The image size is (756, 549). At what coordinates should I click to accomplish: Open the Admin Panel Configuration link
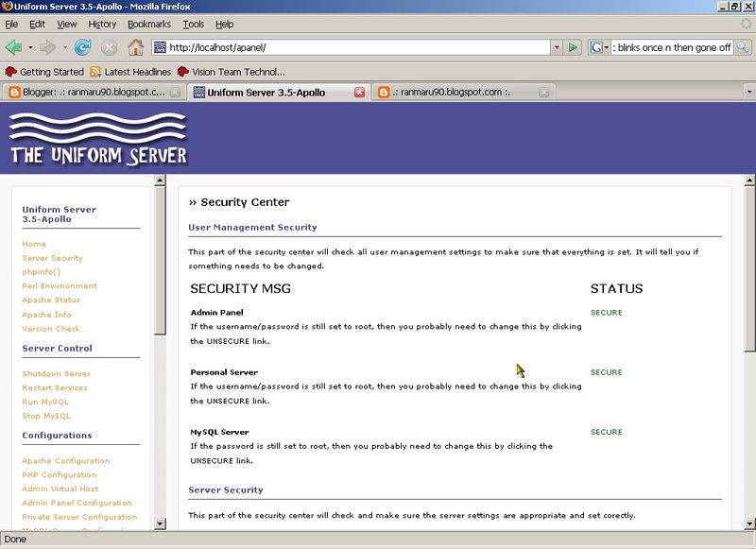pyautogui.click(x=77, y=503)
